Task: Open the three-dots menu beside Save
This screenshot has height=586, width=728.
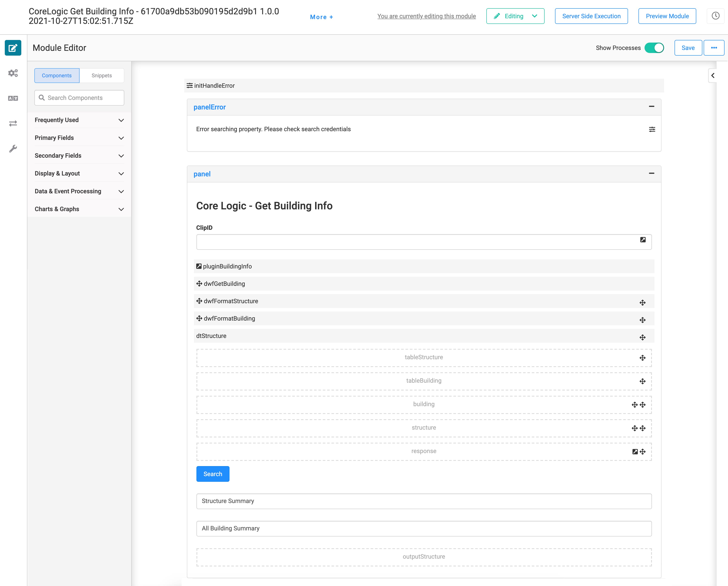Action: tap(714, 48)
